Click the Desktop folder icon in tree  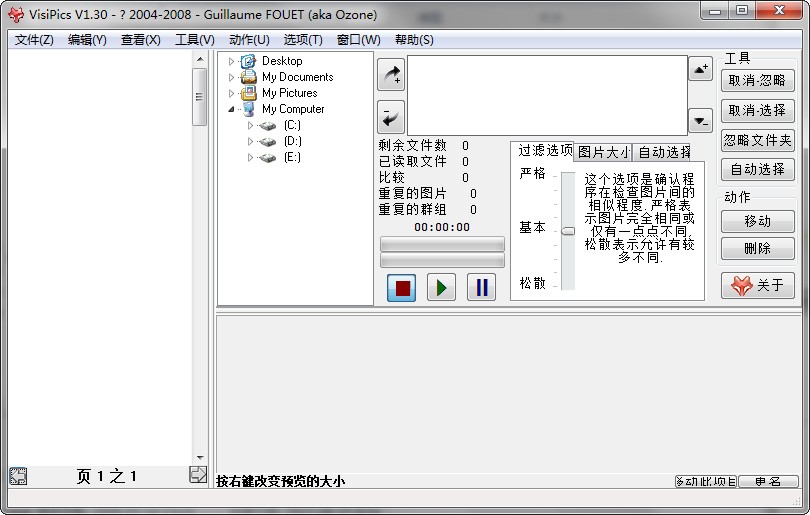248,61
